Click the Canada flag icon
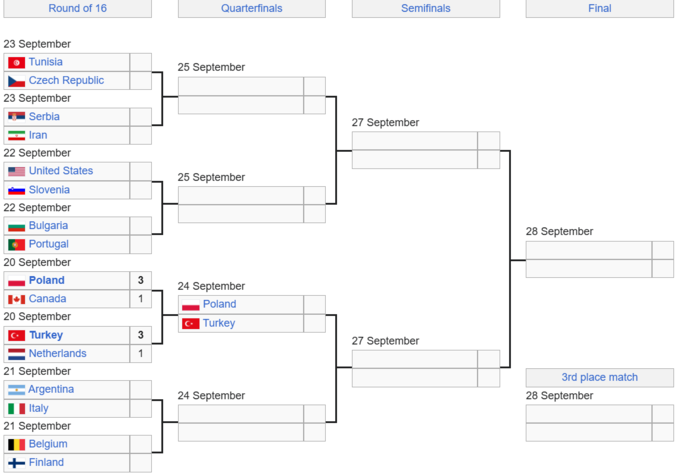 (16, 299)
